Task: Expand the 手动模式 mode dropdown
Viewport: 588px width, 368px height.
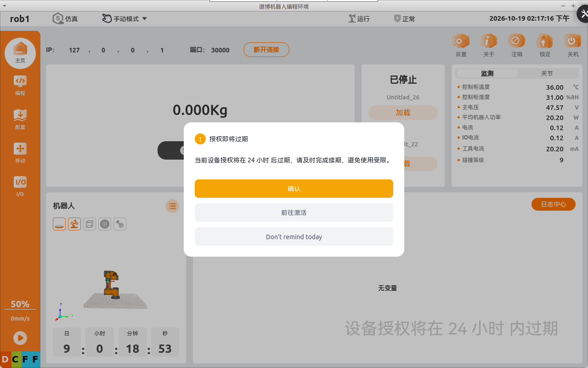Action: 124,19
